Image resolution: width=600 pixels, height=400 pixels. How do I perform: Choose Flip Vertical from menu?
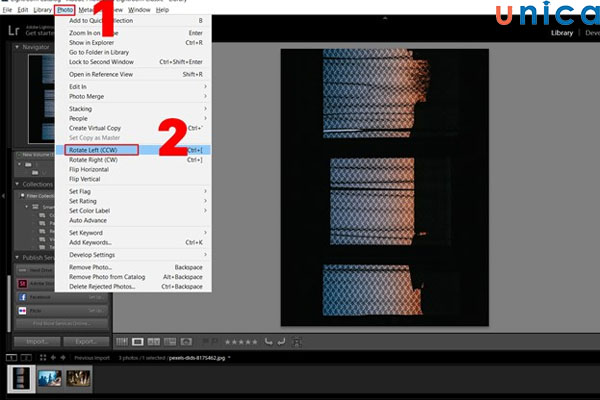(133, 179)
